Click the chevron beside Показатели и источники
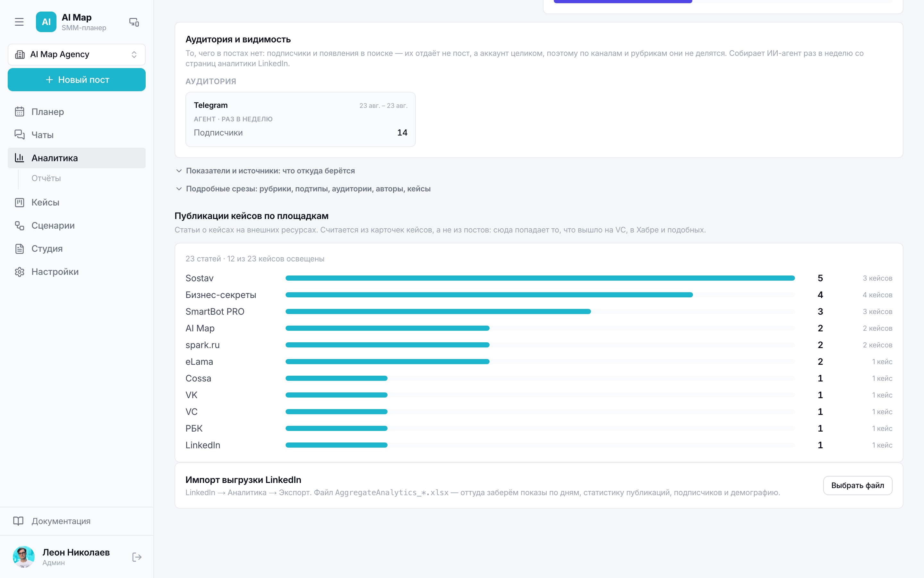The height and width of the screenshot is (578, 924). pyautogui.click(x=179, y=171)
